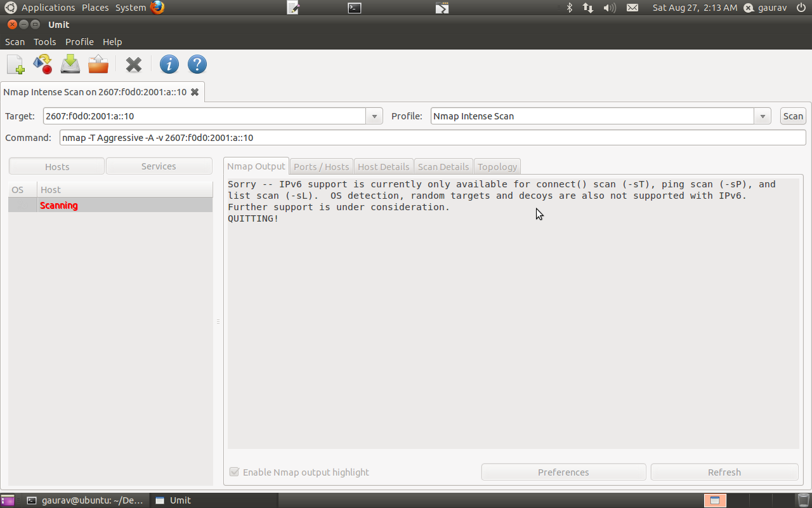Image resolution: width=812 pixels, height=508 pixels.
Task: Close the Nmap Intense Scan tab
Action: (x=195, y=92)
